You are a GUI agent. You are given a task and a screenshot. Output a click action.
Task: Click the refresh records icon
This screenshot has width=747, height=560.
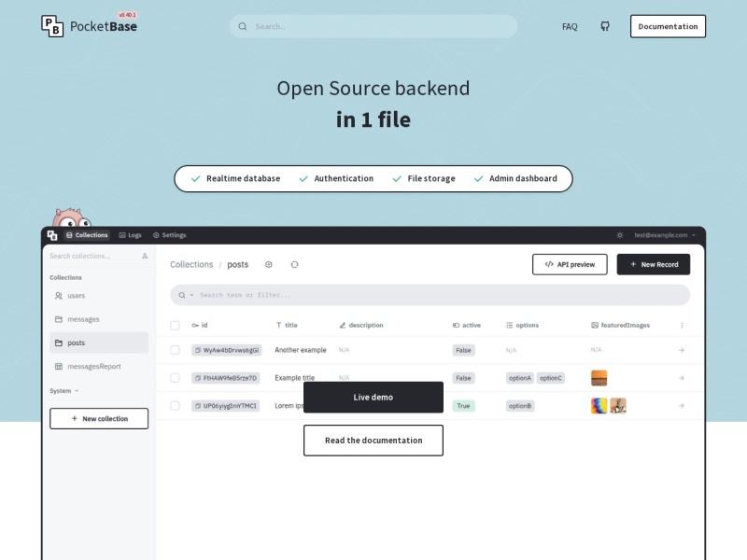[x=294, y=265]
